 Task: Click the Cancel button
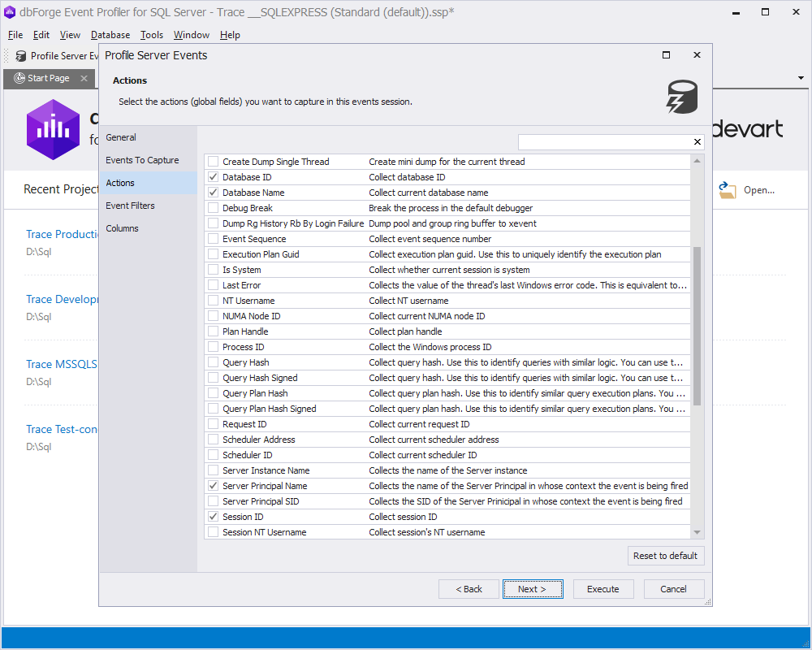674,589
